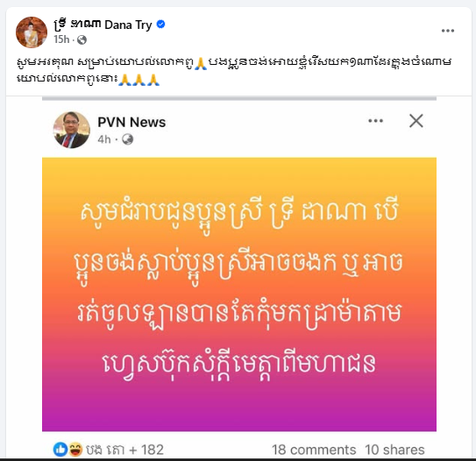Image resolution: width=476 pixels, height=461 pixels.
Task: View the 10 shares list
Action: (394, 450)
